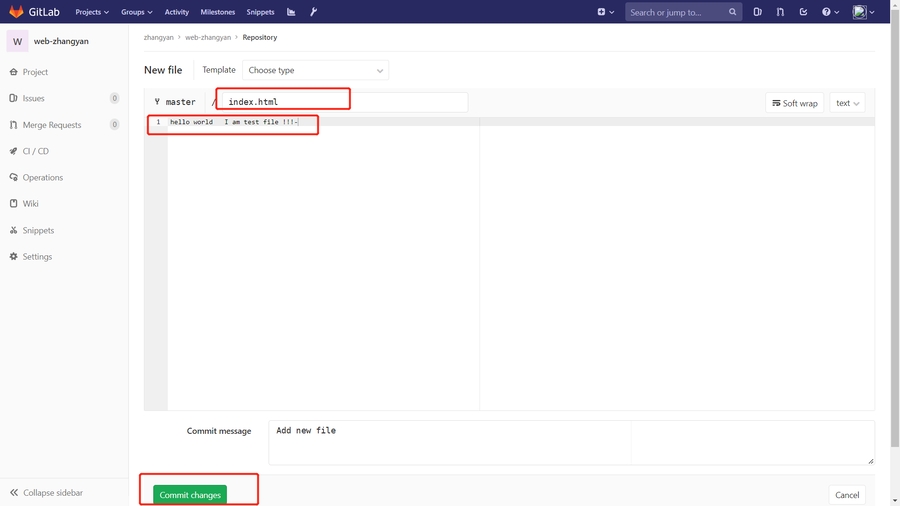900x506 pixels.
Task: Open the new item plus menu
Action: (605, 12)
